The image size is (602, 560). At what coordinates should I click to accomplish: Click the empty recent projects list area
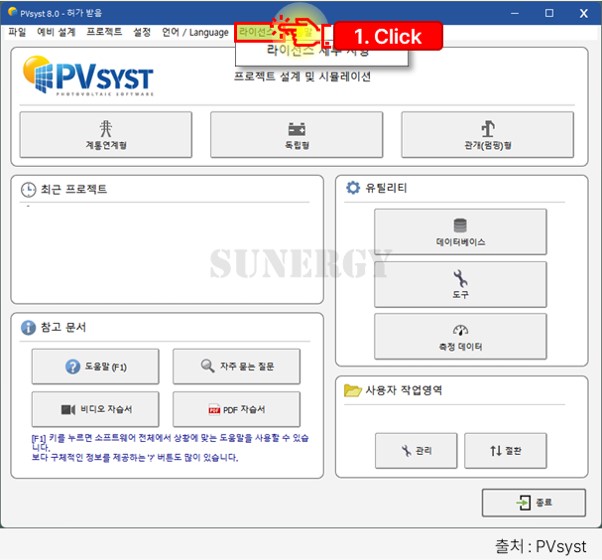point(167,251)
